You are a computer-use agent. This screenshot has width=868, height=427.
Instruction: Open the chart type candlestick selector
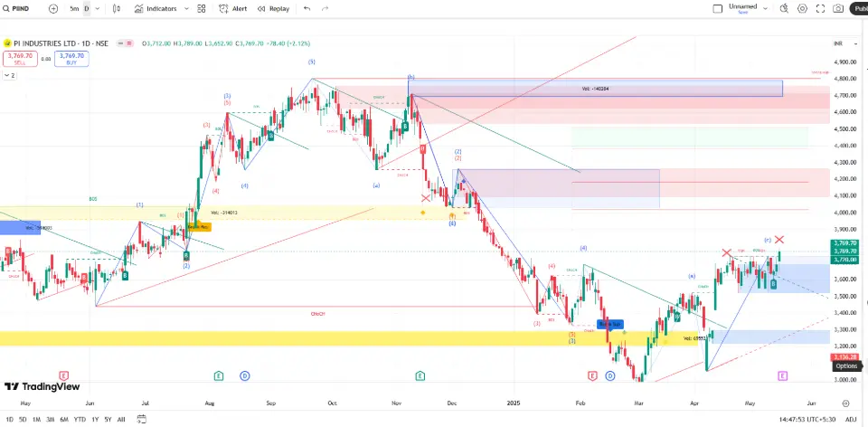tap(118, 8)
